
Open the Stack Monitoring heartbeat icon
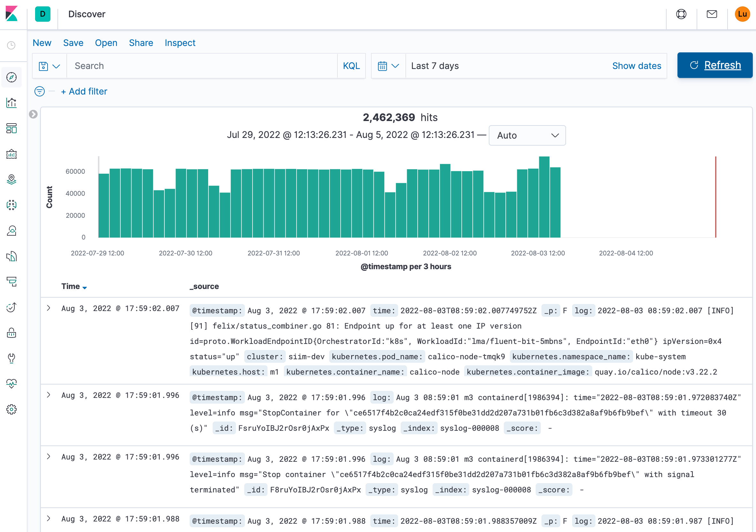pyautogui.click(x=11, y=384)
